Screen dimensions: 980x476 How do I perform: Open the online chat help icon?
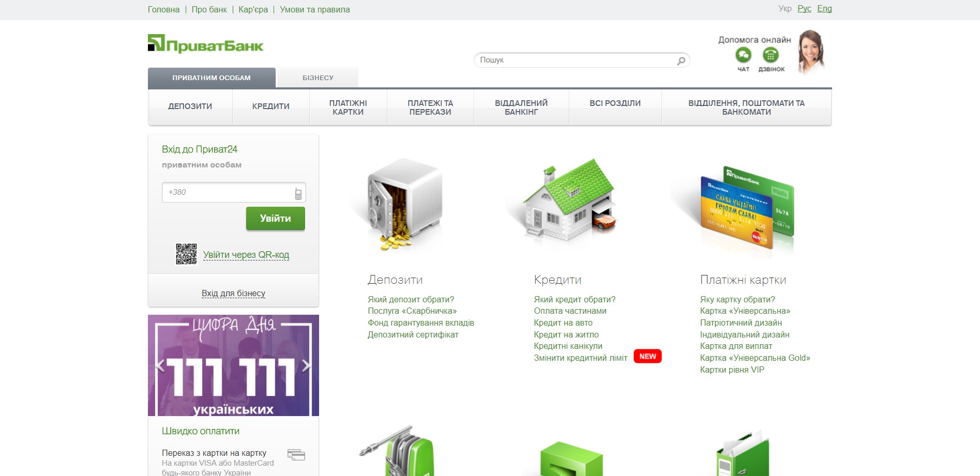point(743,55)
